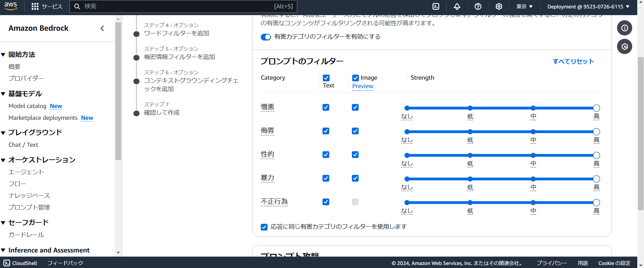
Task: Open the help question mark menu
Action: point(478,6)
